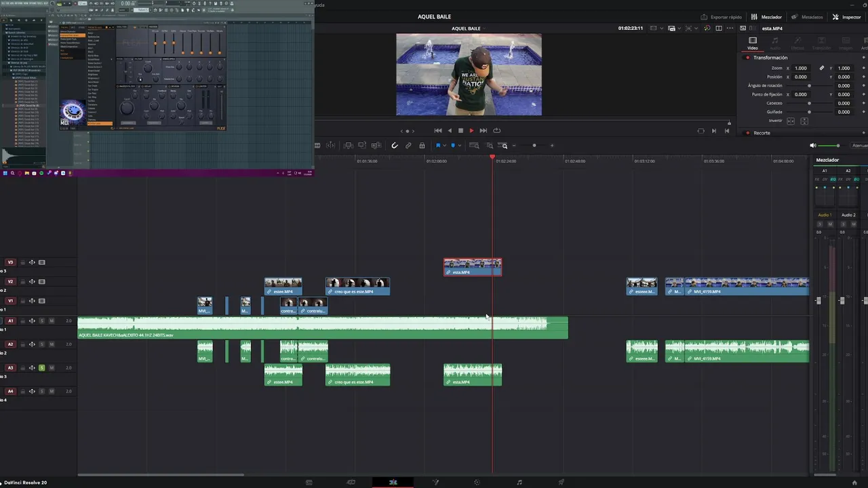This screenshot has width=868, height=488.
Task: Collapse the Transformación section
Action: [x=770, y=58]
